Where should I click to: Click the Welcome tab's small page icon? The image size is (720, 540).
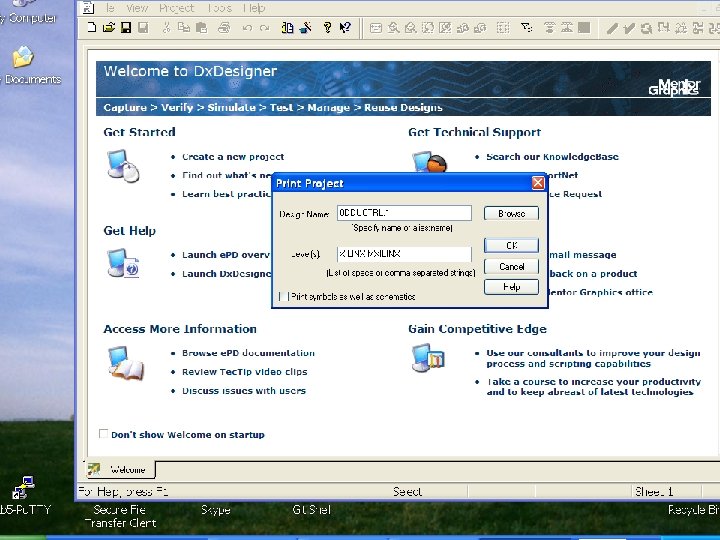[94, 469]
